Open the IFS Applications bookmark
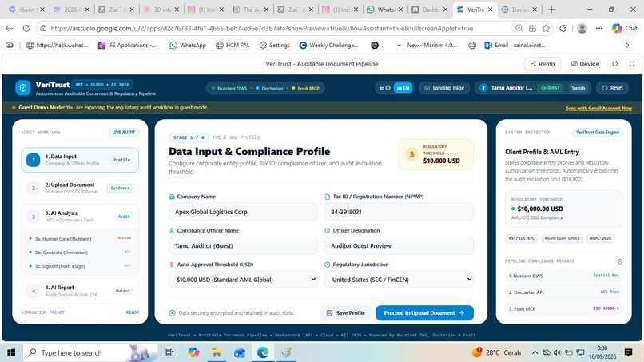Viewport: 644px width, 362px height. (127, 46)
